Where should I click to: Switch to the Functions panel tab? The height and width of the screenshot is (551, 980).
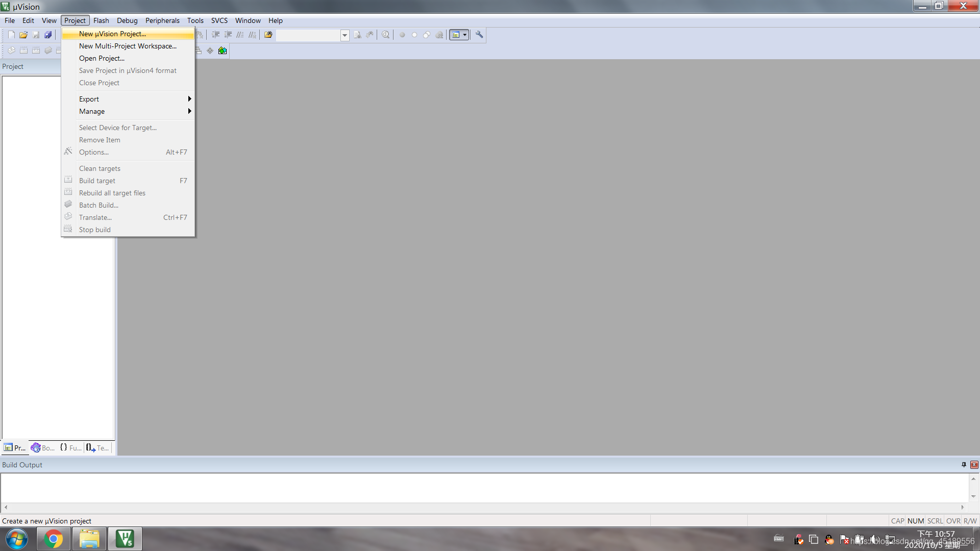coord(70,447)
